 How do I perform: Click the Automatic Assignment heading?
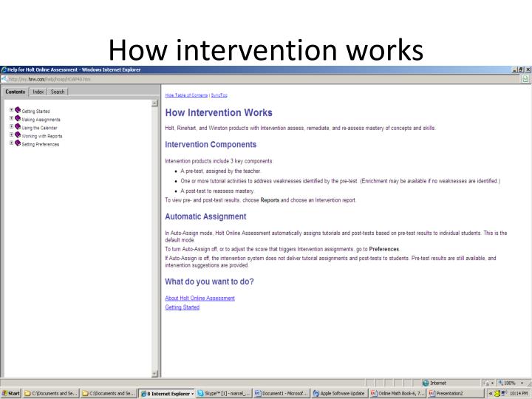(205, 216)
